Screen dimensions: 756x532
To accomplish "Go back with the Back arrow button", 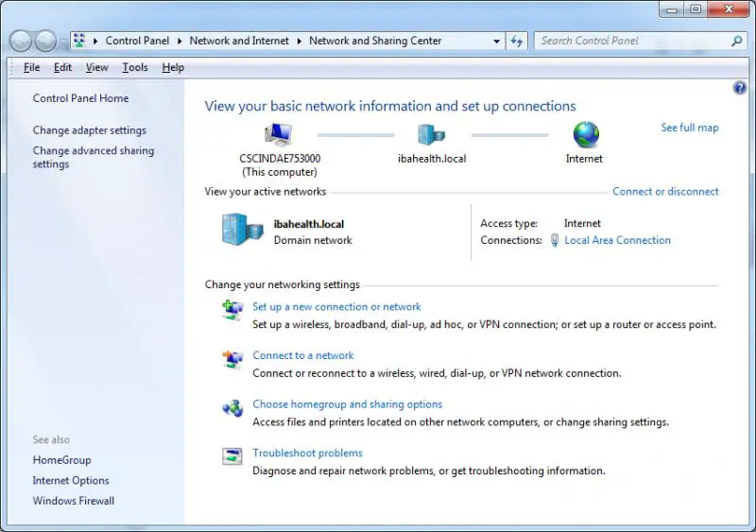I will pos(21,41).
